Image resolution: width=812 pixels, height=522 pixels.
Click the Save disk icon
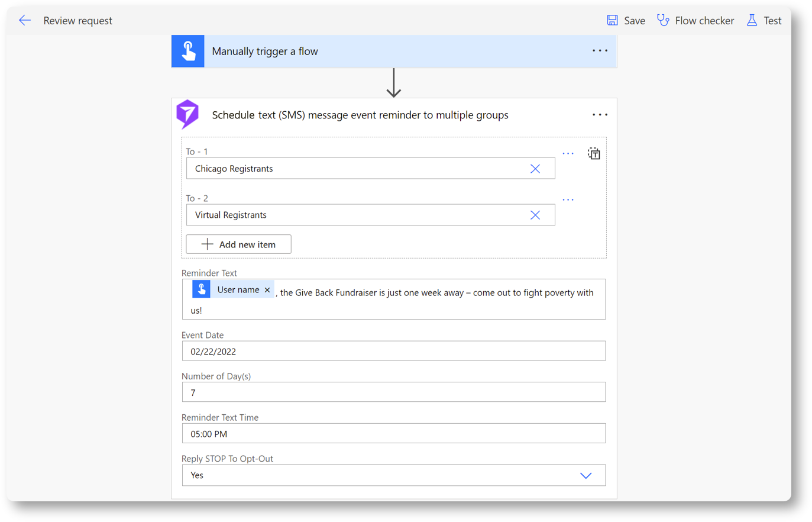[x=612, y=21]
